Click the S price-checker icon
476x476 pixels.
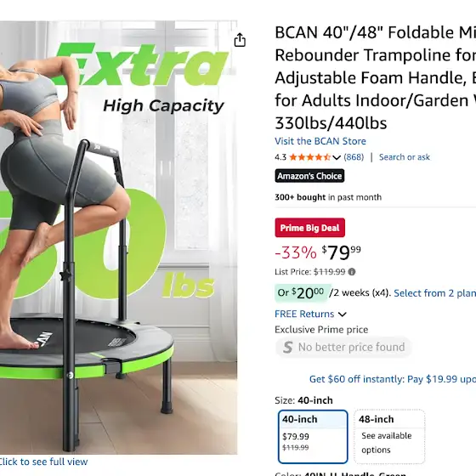(x=287, y=348)
